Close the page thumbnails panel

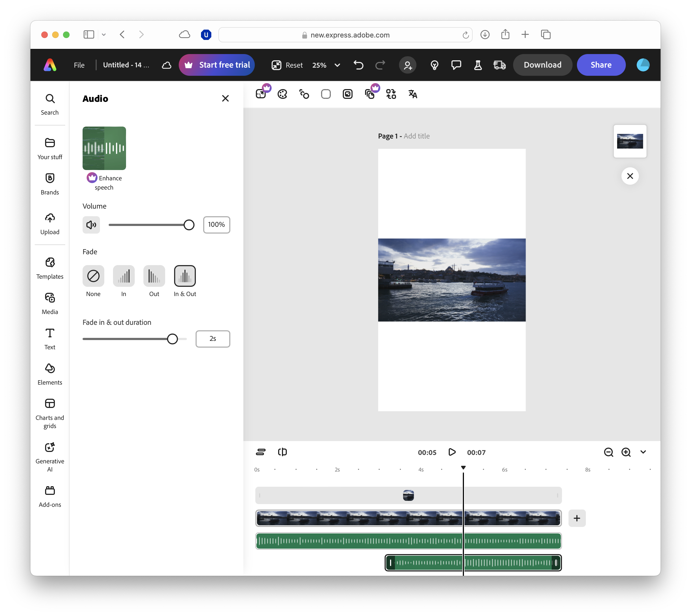pyautogui.click(x=630, y=176)
